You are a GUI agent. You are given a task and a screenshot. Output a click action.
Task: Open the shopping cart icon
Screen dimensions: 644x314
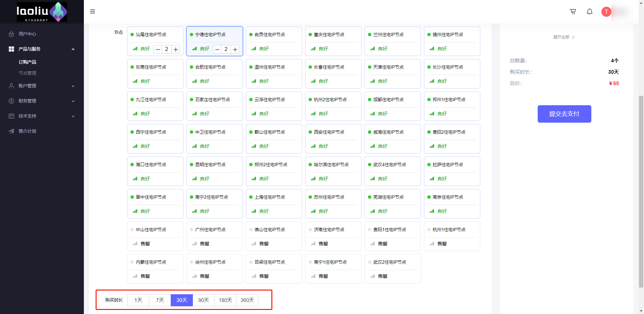click(573, 12)
